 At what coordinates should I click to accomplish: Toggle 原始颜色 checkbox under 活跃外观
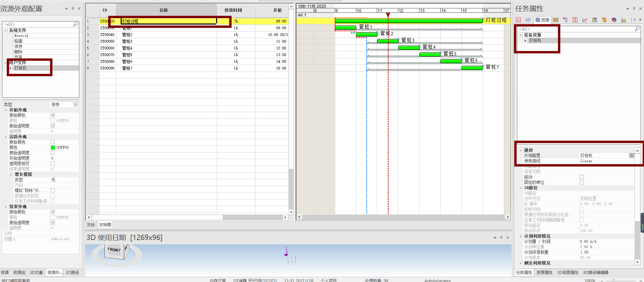[53, 142]
